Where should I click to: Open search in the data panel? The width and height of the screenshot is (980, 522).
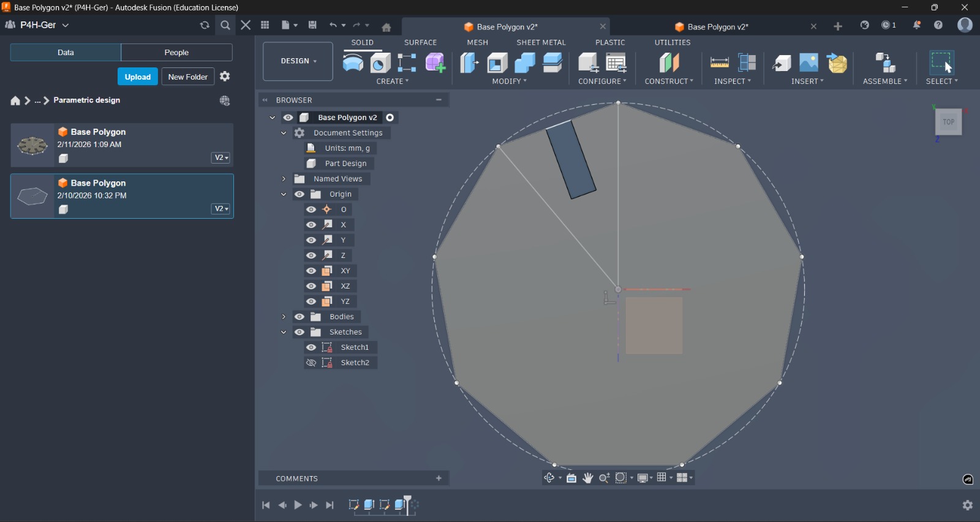pyautogui.click(x=225, y=25)
